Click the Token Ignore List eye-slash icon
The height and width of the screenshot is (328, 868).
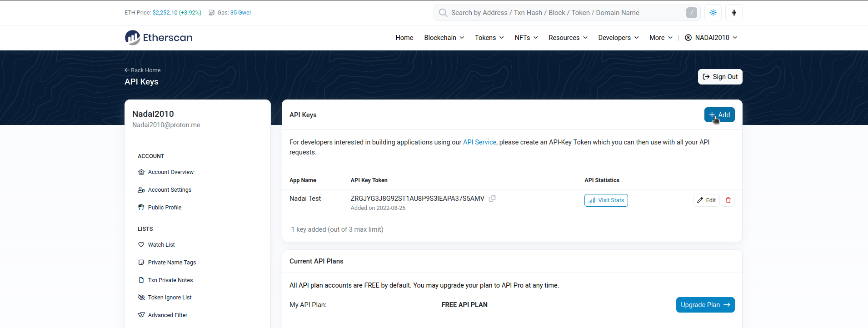coord(141,298)
